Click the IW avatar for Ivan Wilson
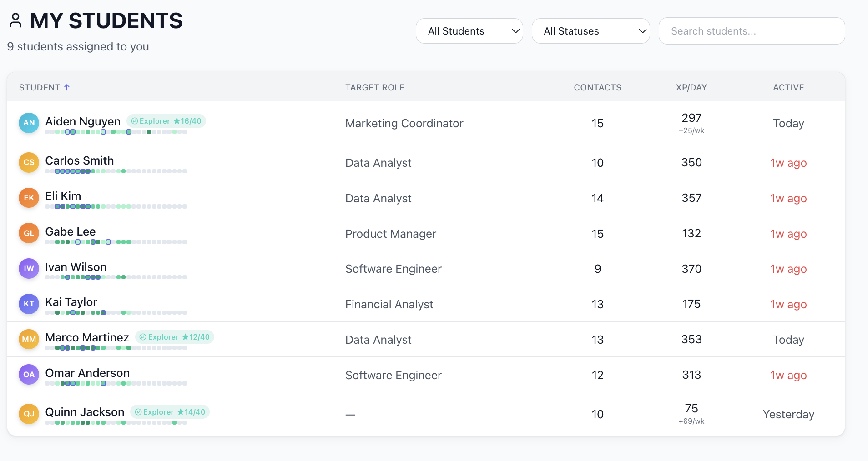This screenshot has height=461, width=868. (29, 268)
